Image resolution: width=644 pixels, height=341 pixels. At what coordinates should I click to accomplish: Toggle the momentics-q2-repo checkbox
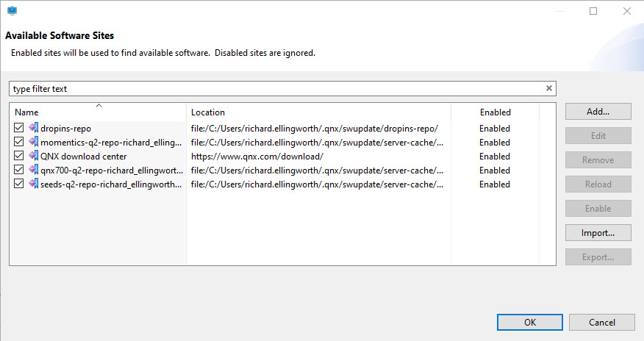point(18,142)
